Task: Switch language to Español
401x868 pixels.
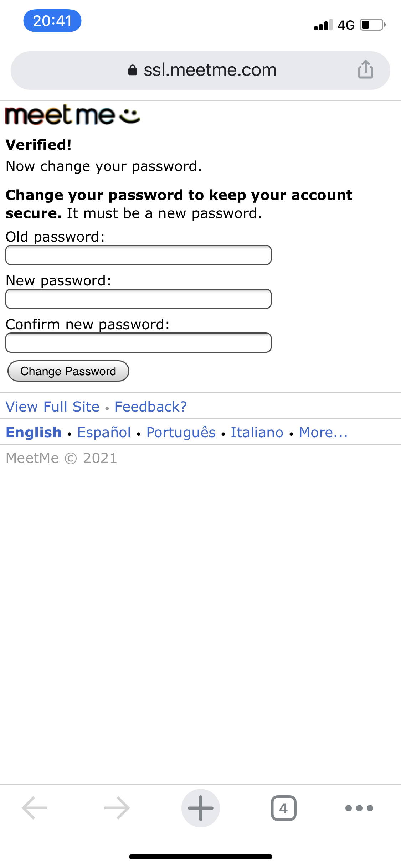Action: [x=104, y=432]
